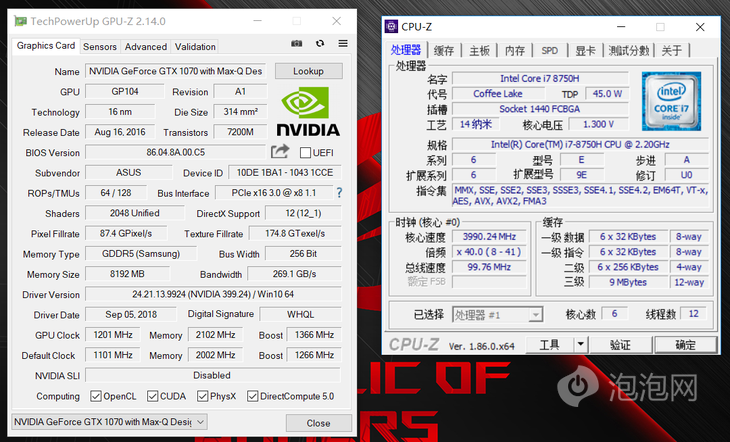Screen dimensions: 730x442
Task: Click the 规格 value i7-8750H CPU @ 2.20GHz
Action: click(x=580, y=144)
